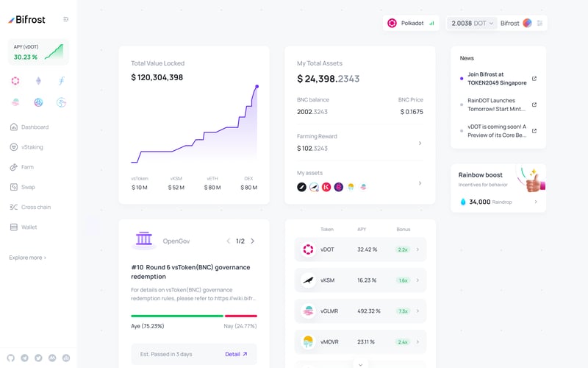Click the red K asset icon in My assets
Image resolution: width=588 pixels, height=368 pixels.
point(326,187)
